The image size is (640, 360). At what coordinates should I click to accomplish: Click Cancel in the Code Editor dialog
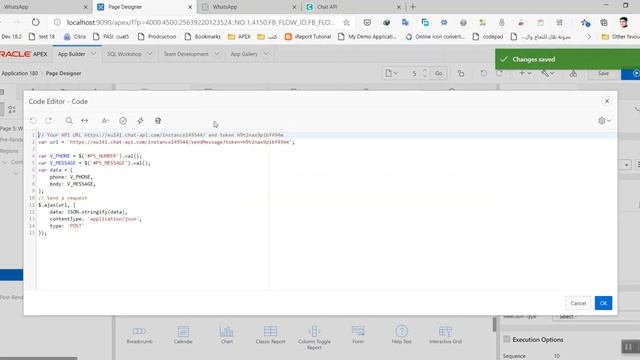click(x=578, y=303)
